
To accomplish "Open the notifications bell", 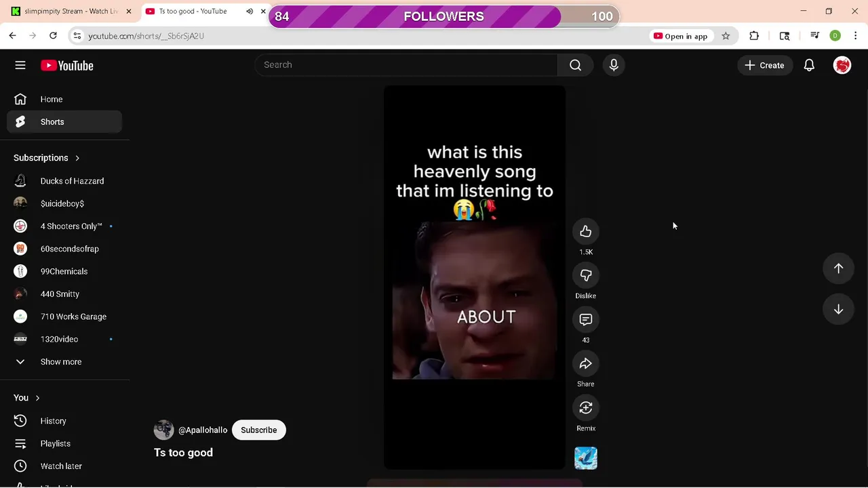I will point(809,65).
